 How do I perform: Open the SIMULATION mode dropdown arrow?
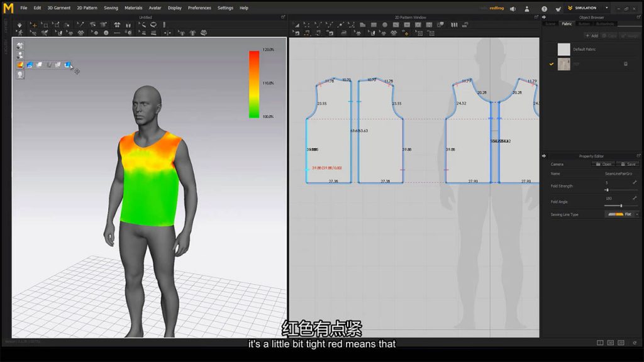[607, 8]
